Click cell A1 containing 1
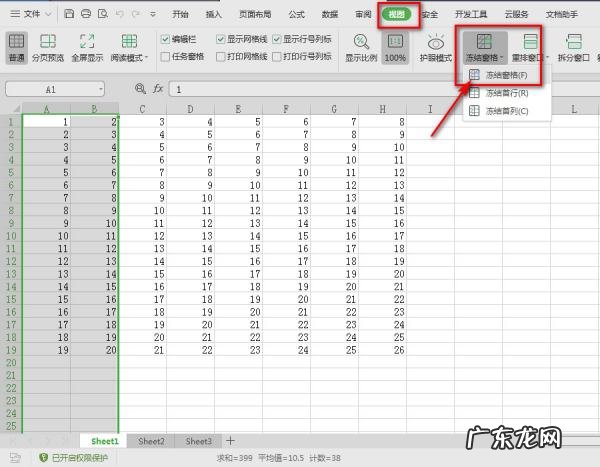600x467 pixels. 47,122
